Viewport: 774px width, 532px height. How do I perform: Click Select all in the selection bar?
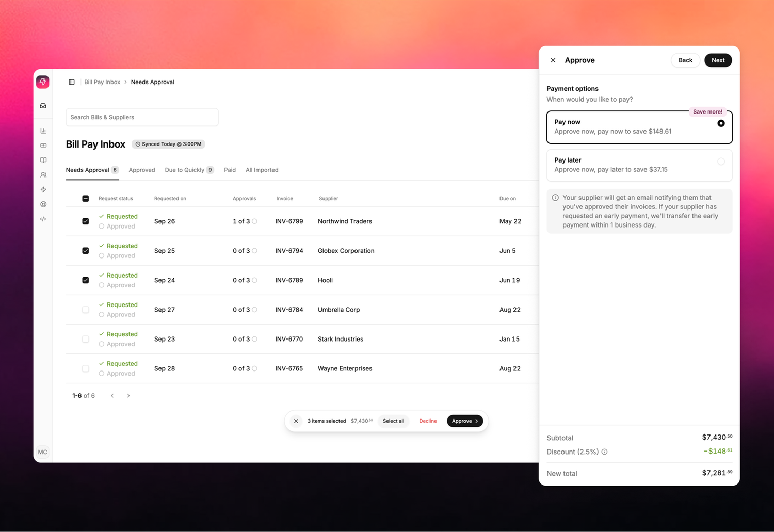pyautogui.click(x=394, y=421)
